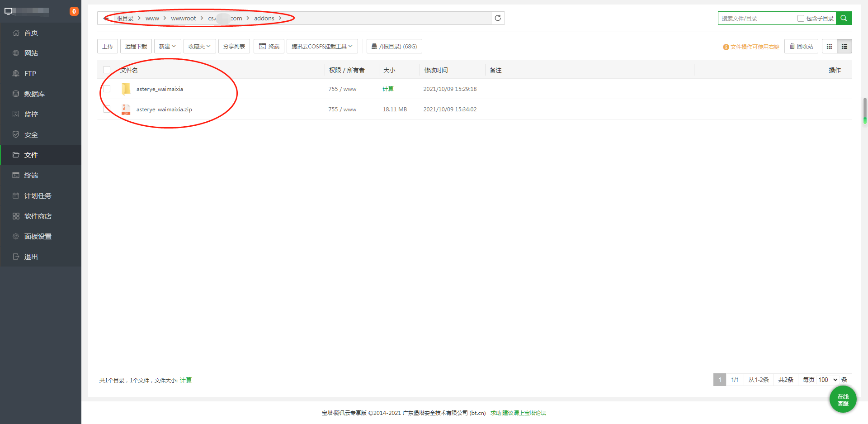Open the asterye_waimaixia folder icon
The image size is (868, 424).
tap(126, 89)
